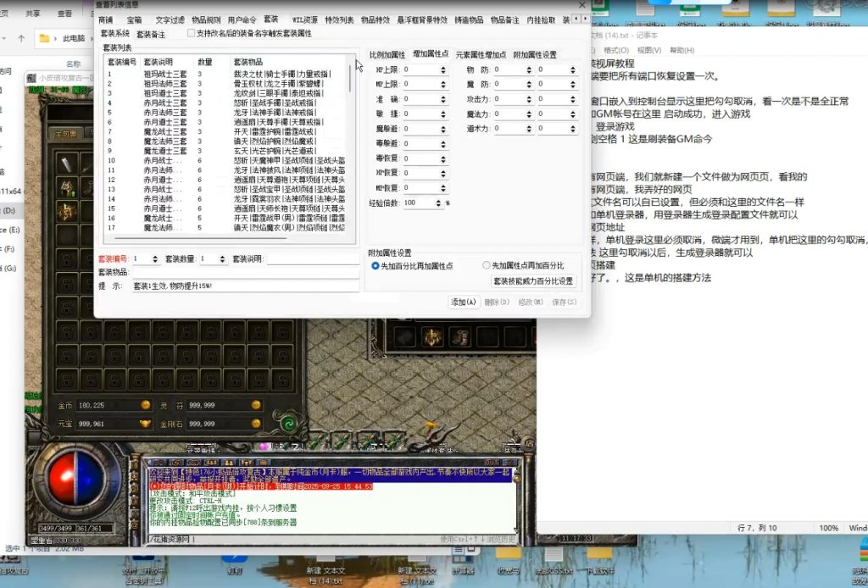Adjust the 敏捷 value spinner
The height and width of the screenshot is (588, 868).
pos(442,114)
